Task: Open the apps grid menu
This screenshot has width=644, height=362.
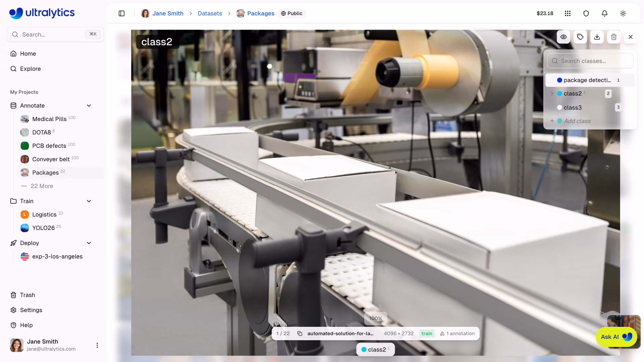Action: point(568,13)
